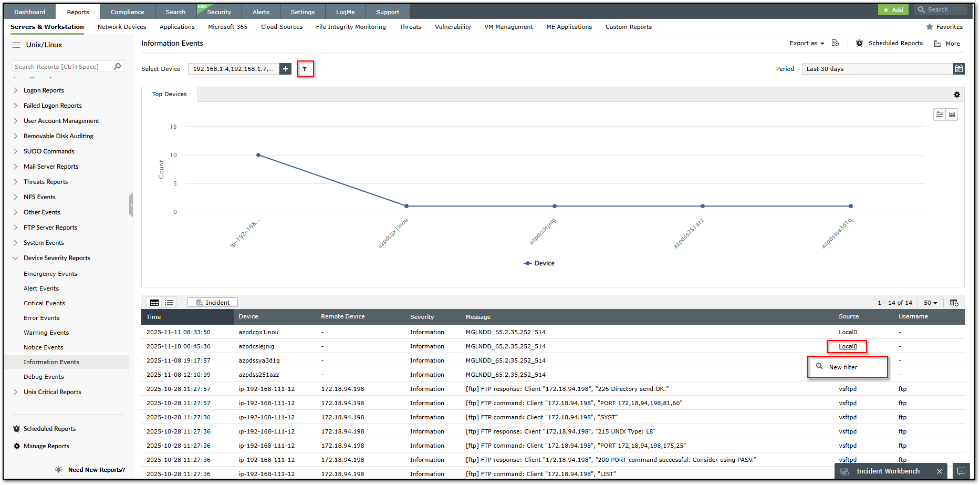Screen dimensions: 980x485
Task: Open the 50 rows-per-page dropdown
Action: pyautogui.click(x=931, y=303)
